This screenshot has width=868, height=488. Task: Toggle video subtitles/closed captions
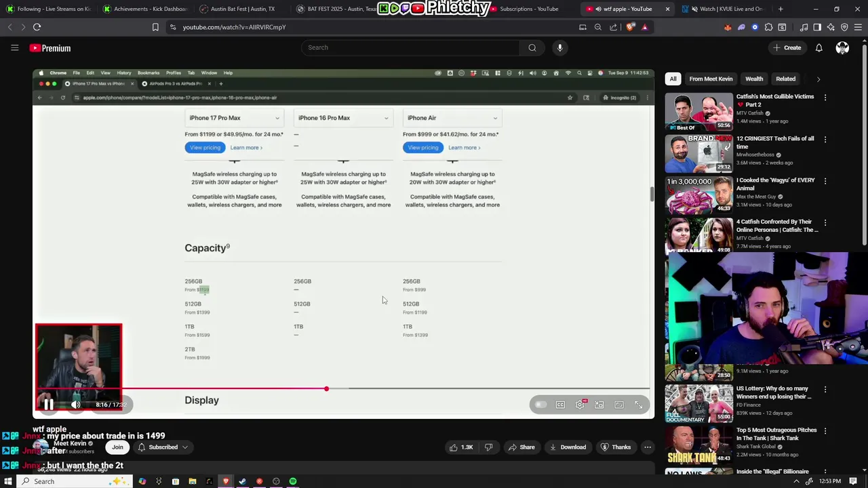[x=560, y=405]
